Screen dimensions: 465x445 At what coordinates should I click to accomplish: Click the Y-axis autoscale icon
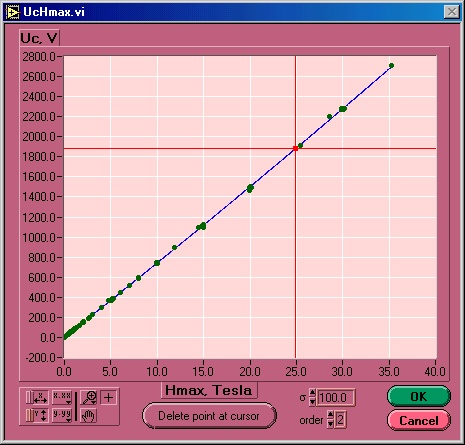coord(41,415)
